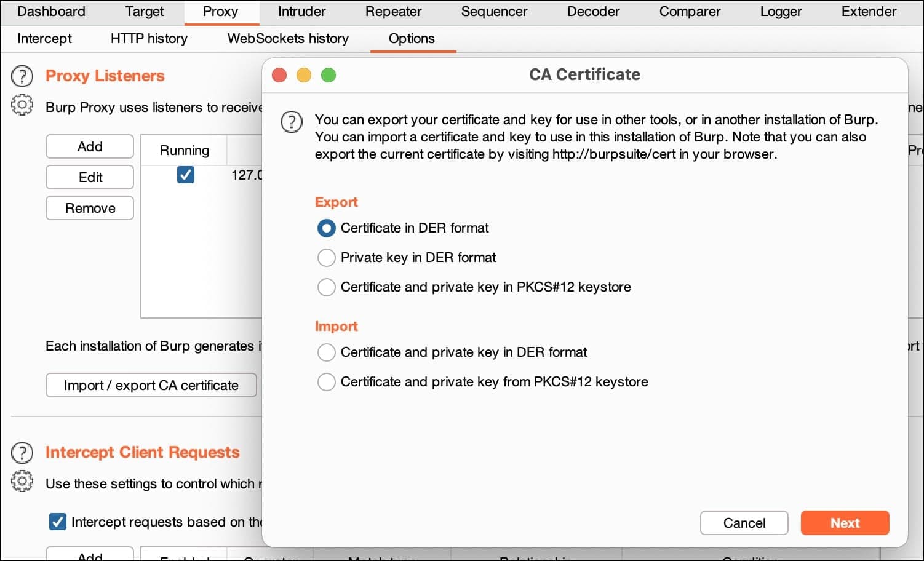Uncheck the Running listener checkbox

coord(185,175)
